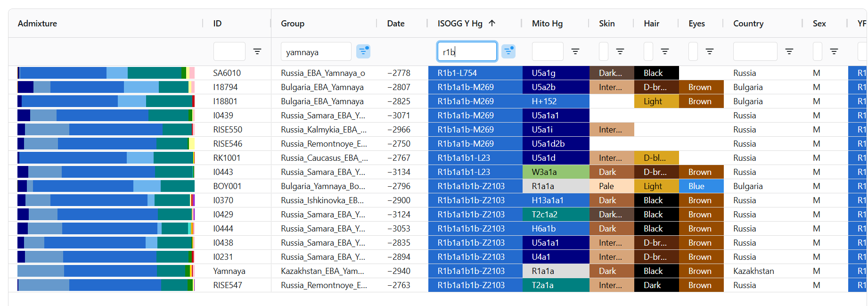Open active filter icon for ISOGG Y Hg
The image size is (868, 306).
click(x=508, y=51)
